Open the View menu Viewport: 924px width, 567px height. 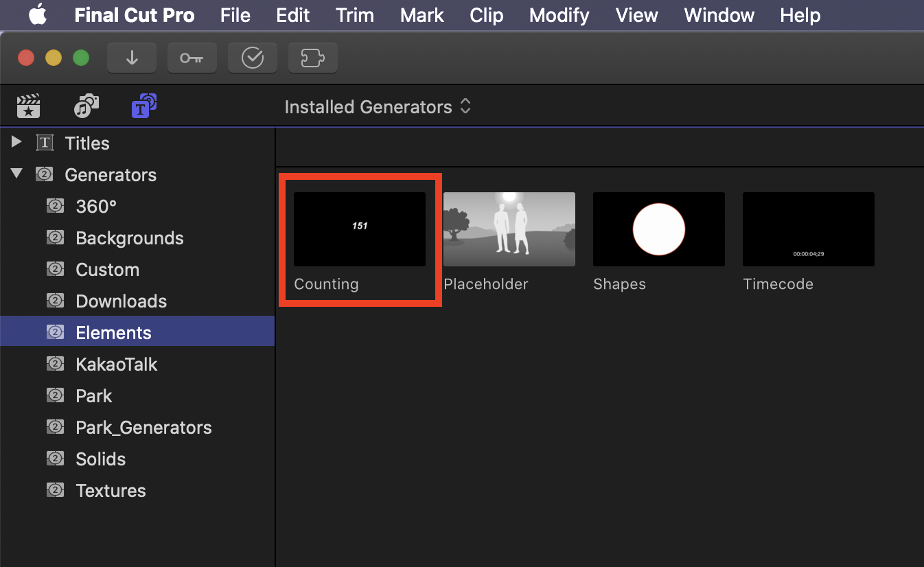click(637, 14)
